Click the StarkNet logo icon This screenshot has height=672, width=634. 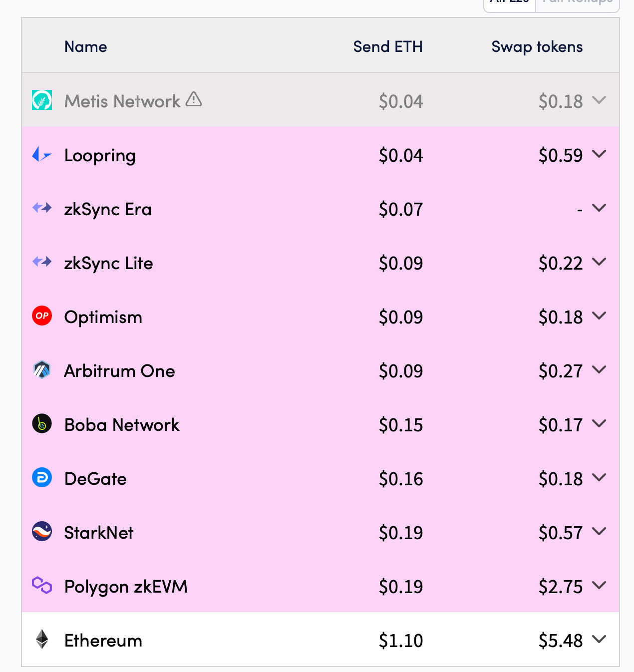coord(42,531)
